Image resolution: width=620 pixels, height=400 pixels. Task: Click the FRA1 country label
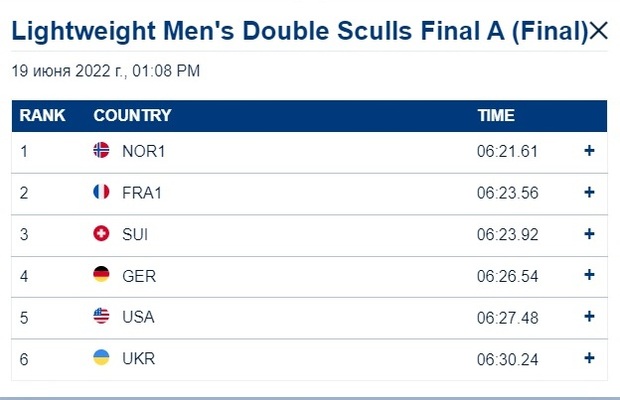coord(142,193)
